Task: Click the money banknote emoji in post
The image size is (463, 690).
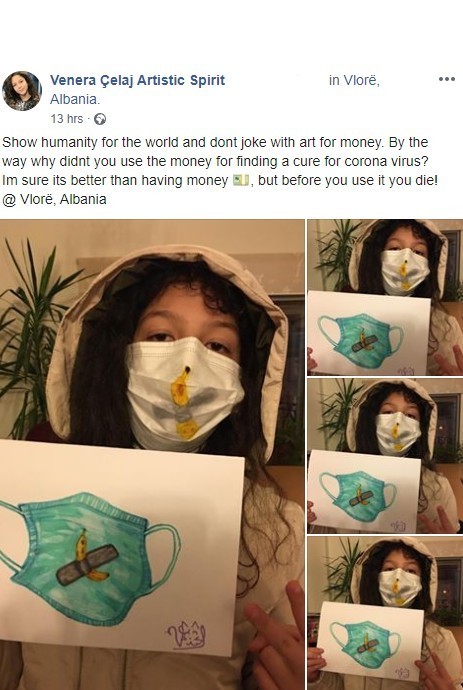Action: 241,180
